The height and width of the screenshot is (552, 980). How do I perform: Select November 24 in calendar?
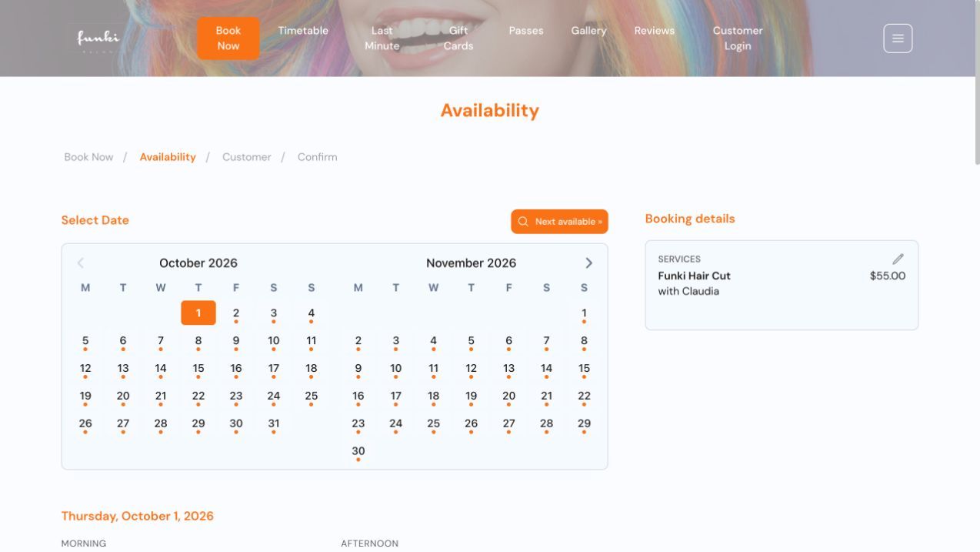396,424
